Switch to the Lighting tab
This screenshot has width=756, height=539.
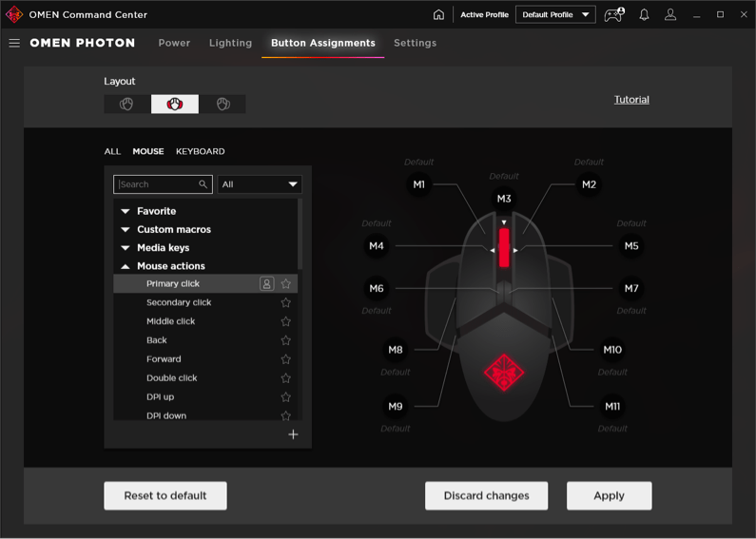coord(230,43)
